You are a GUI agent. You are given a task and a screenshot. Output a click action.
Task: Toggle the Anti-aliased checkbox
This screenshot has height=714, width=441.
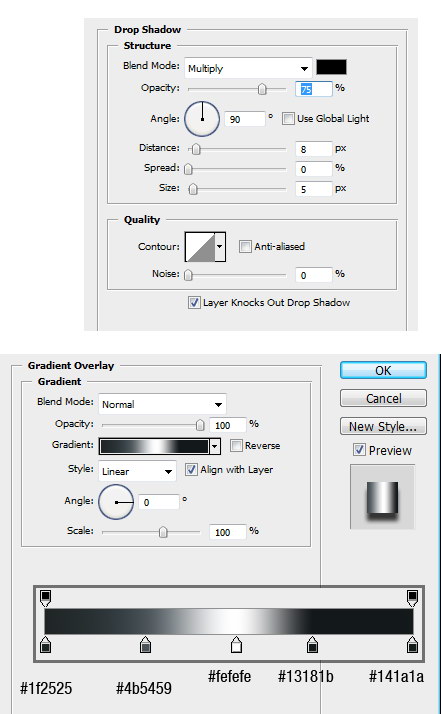[x=245, y=247]
